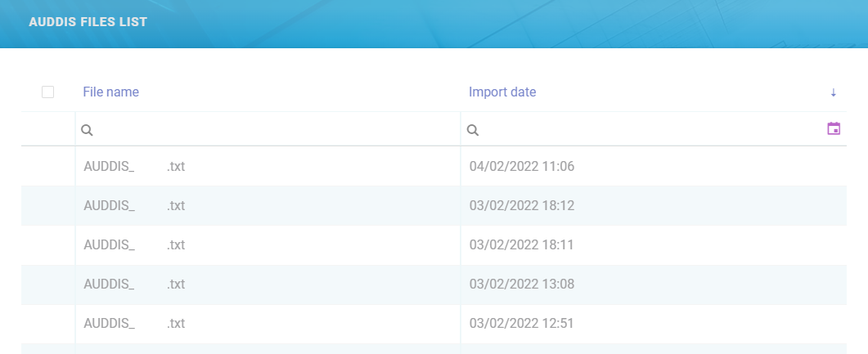
Task: Select the 03/02/2022 18:12 import date cell
Action: coord(522,206)
